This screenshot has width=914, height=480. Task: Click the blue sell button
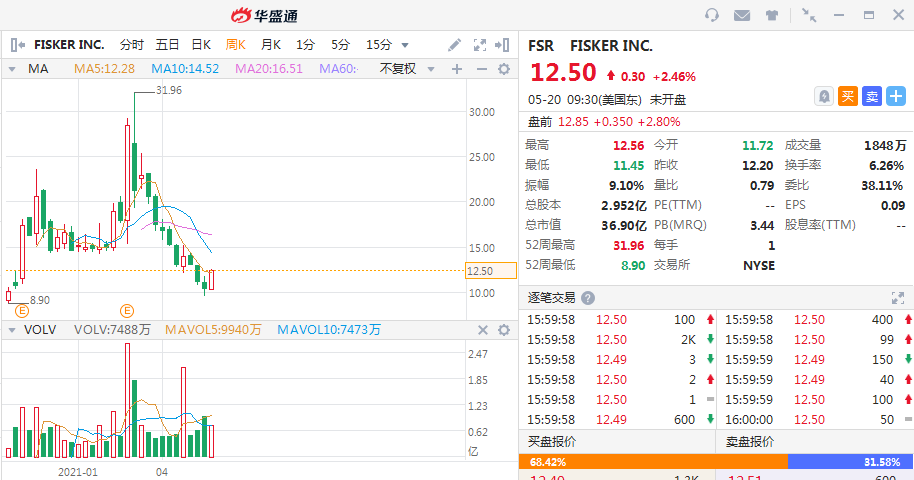(872, 96)
